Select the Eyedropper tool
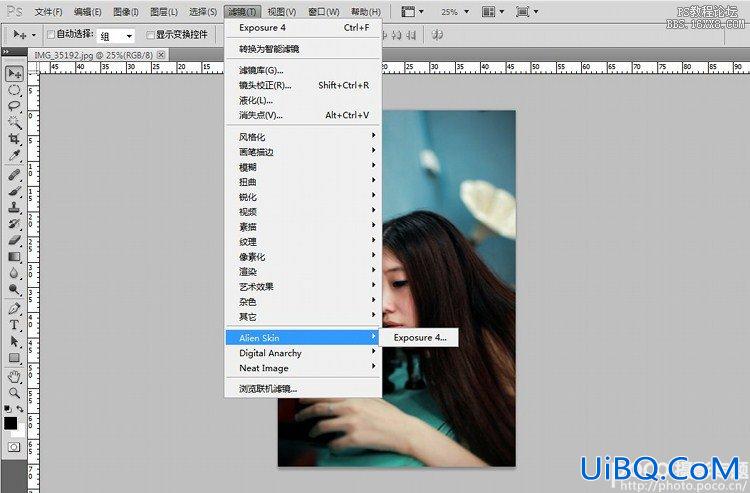This screenshot has width=750, height=493. point(14,155)
